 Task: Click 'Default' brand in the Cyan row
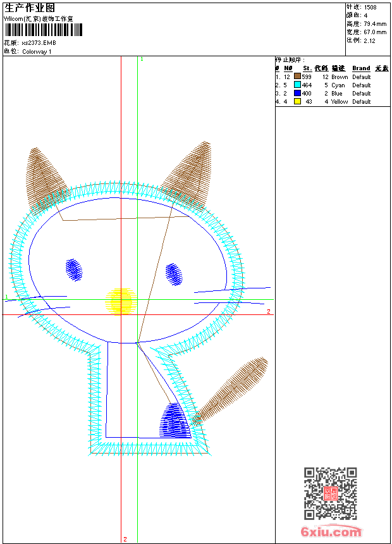pyautogui.click(x=362, y=85)
